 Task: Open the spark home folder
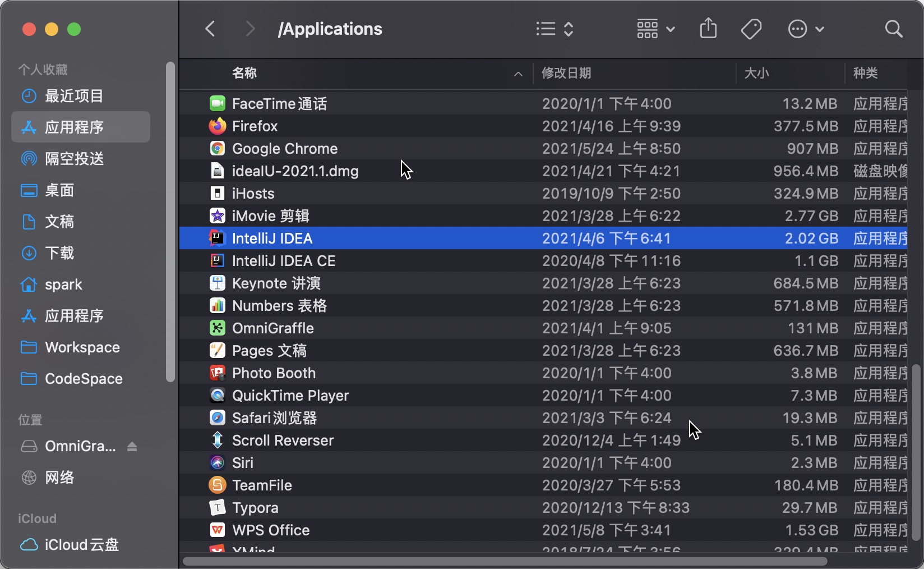81,284
